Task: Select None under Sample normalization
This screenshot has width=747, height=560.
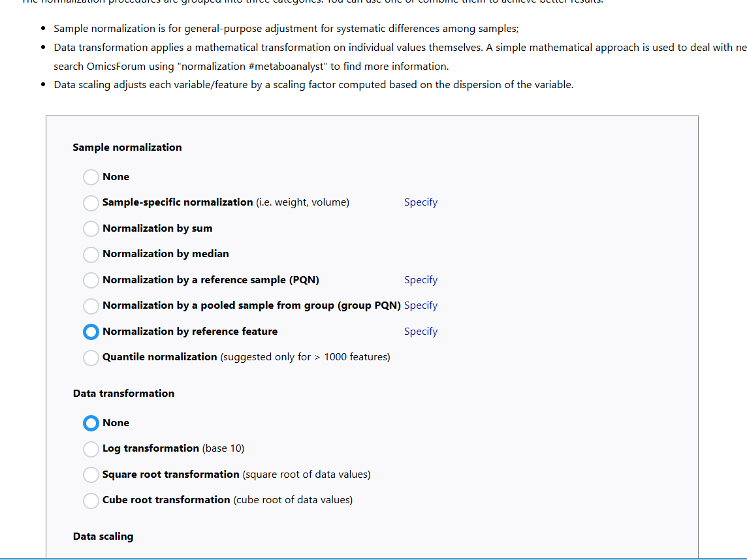Action: (x=91, y=177)
